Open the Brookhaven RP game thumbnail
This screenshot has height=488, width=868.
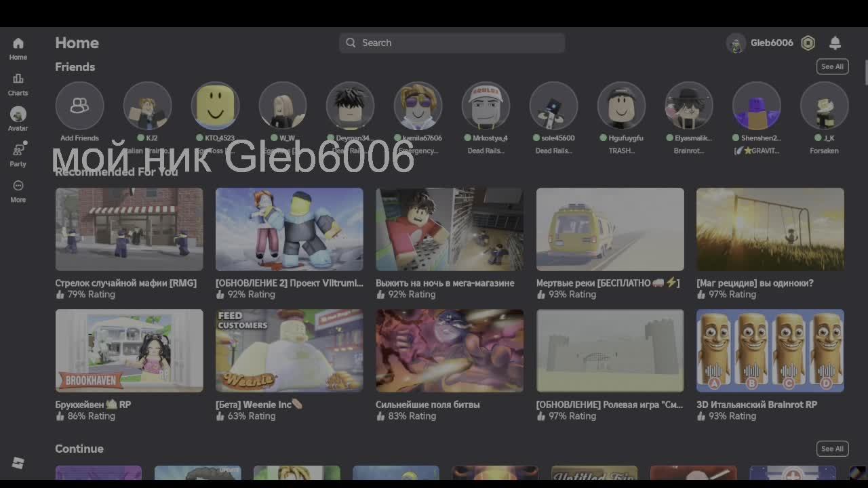(129, 350)
